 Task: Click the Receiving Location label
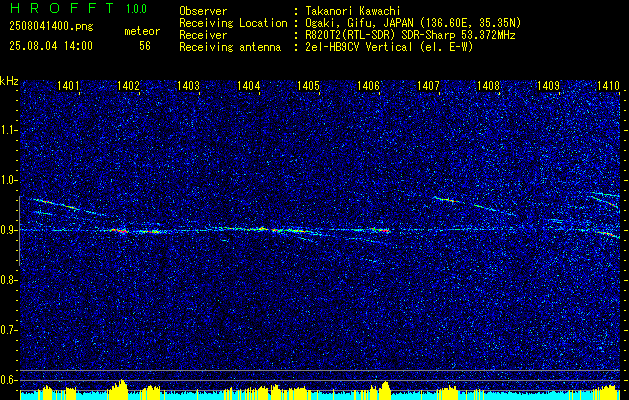pos(233,23)
